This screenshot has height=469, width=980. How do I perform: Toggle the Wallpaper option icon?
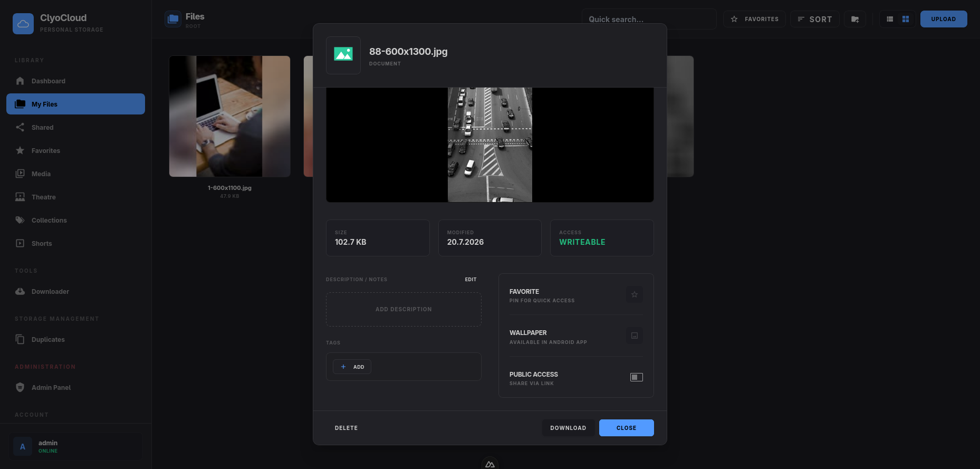[x=635, y=336]
